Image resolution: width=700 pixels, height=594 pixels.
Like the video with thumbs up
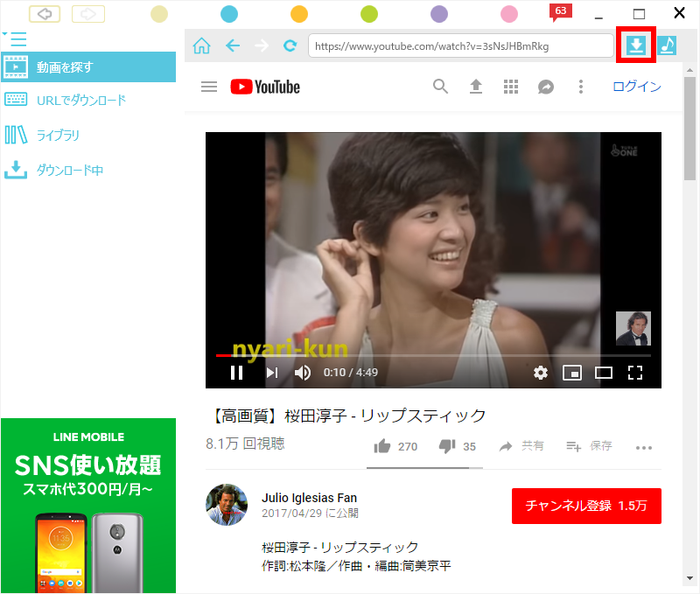tap(395, 446)
